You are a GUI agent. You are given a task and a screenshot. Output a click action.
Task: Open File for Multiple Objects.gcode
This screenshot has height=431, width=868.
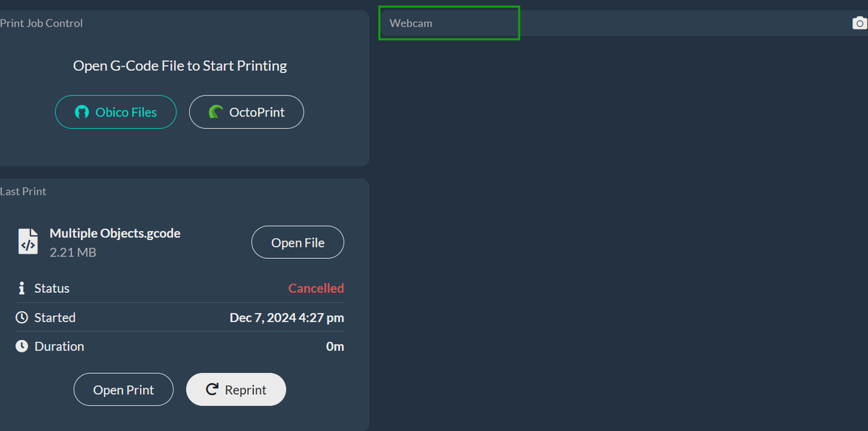coord(298,242)
